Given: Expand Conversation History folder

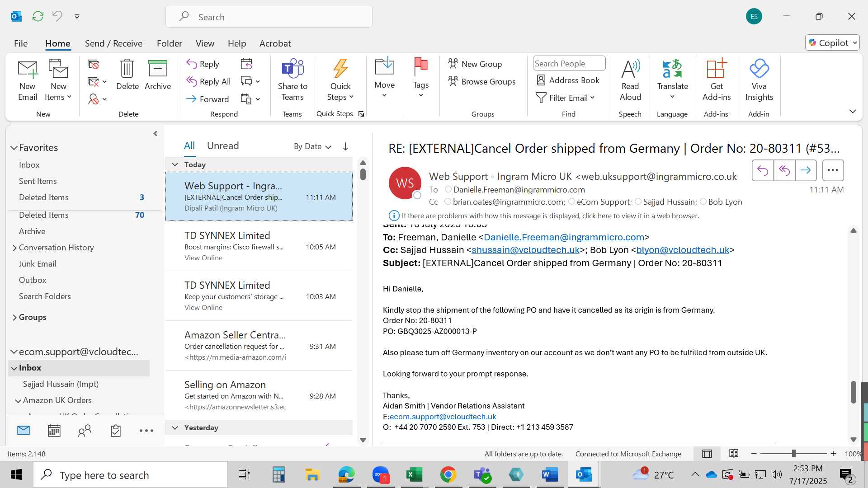Looking at the screenshot, I should pos(14,248).
